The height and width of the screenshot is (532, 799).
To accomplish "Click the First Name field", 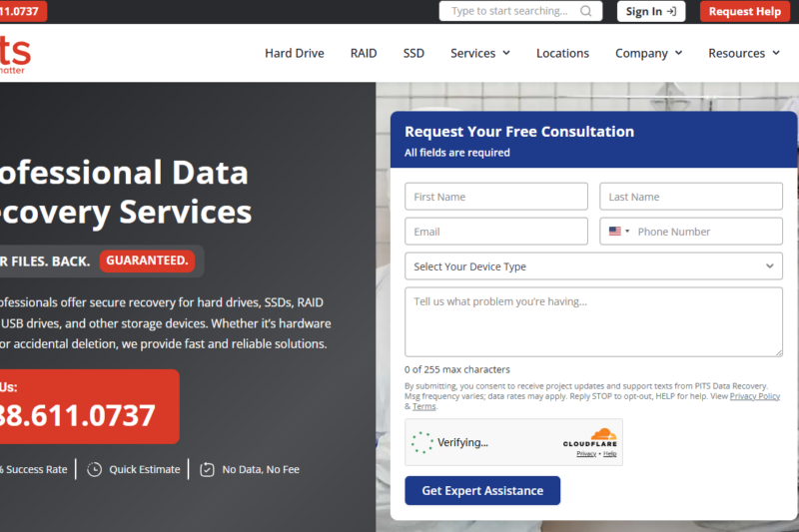I will click(x=496, y=197).
